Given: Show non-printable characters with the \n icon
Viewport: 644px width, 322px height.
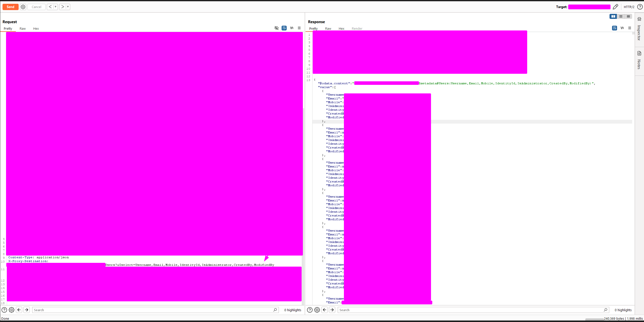Looking at the screenshot, I should [291, 28].
